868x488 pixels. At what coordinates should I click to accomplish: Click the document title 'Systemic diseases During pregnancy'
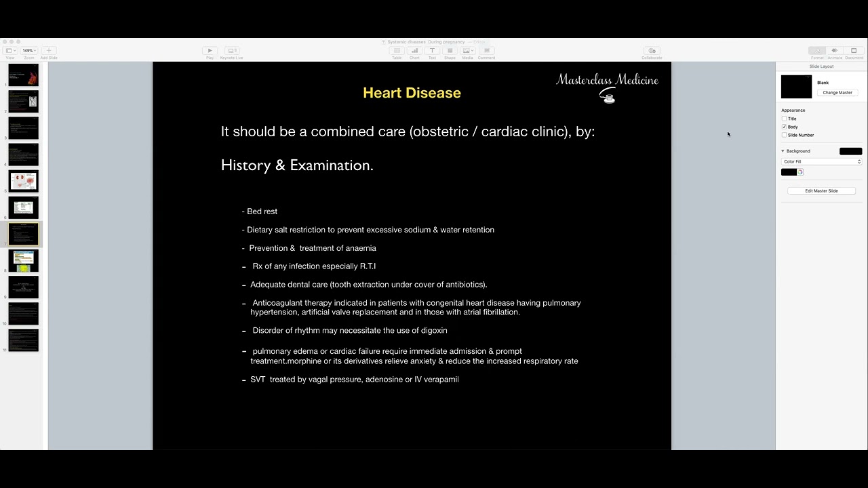pyautogui.click(x=425, y=42)
